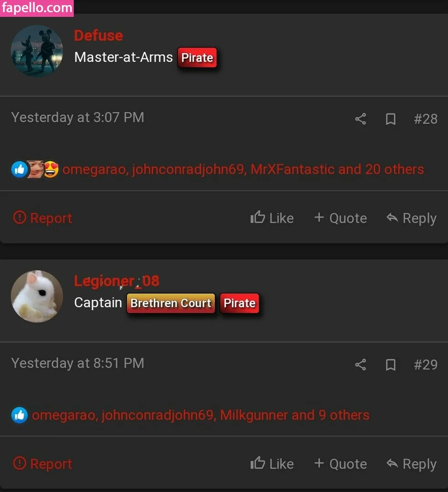Screen dimensions: 448x492
Task: Open post number #28 permalink
Action: pos(425,119)
